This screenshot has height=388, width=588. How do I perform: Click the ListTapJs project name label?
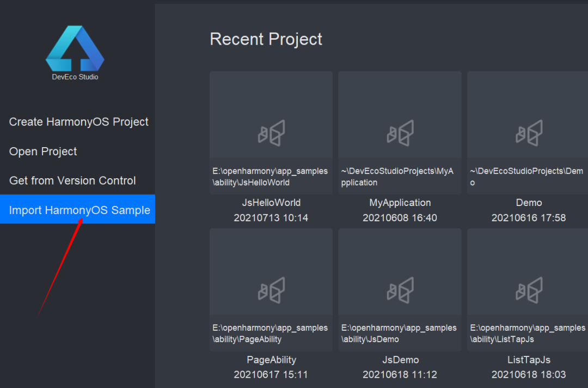pyautogui.click(x=529, y=360)
